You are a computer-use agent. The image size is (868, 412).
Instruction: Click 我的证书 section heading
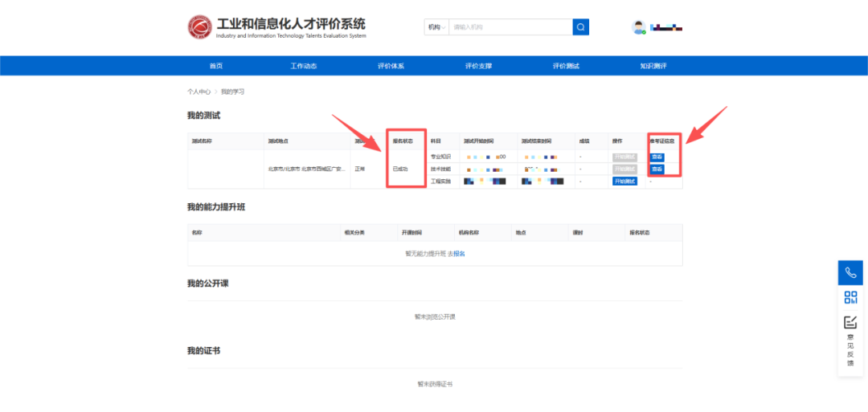(203, 351)
